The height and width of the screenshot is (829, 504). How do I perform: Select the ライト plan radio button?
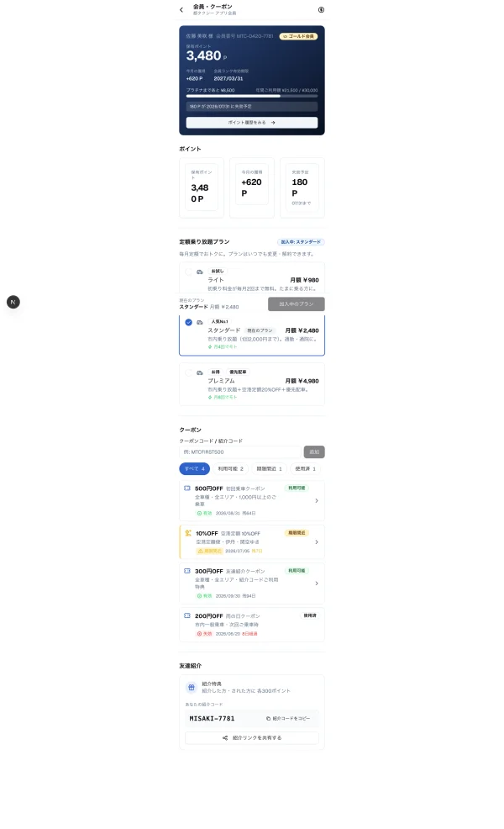tap(189, 272)
